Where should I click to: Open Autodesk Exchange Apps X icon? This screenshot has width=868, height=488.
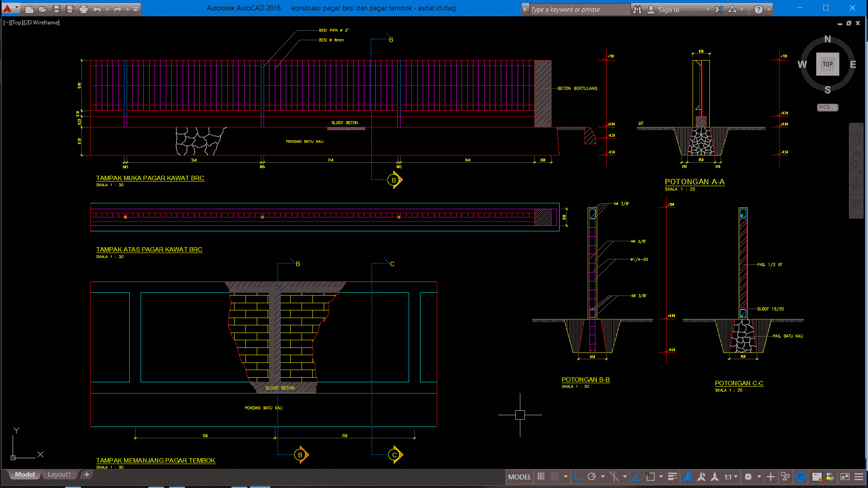tap(719, 9)
